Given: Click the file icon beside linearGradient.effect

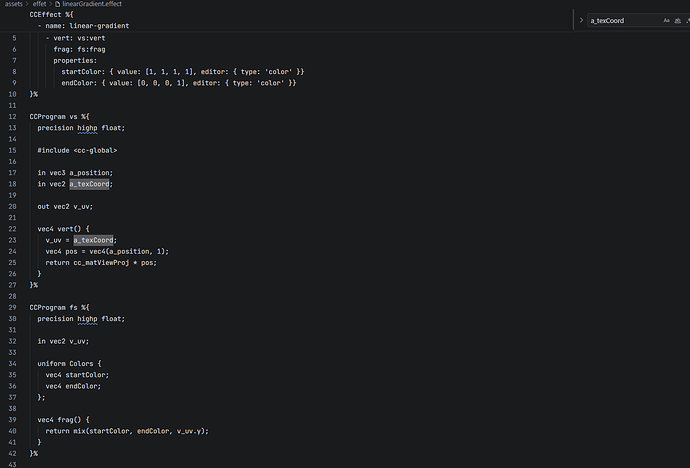Looking at the screenshot, I should pos(57,4).
